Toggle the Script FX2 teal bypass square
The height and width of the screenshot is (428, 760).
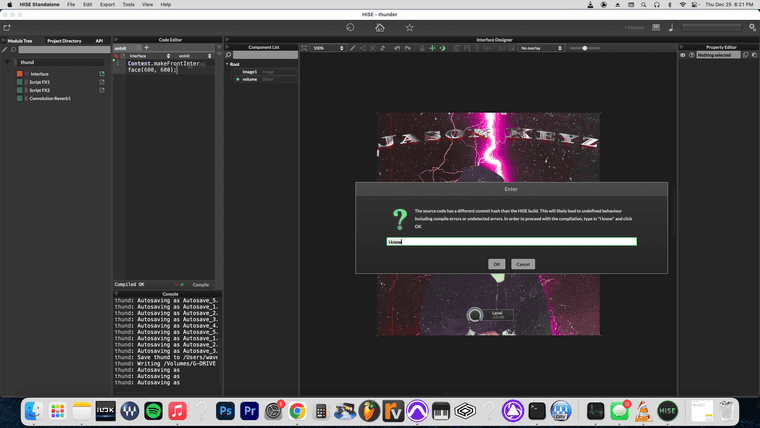point(19,90)
